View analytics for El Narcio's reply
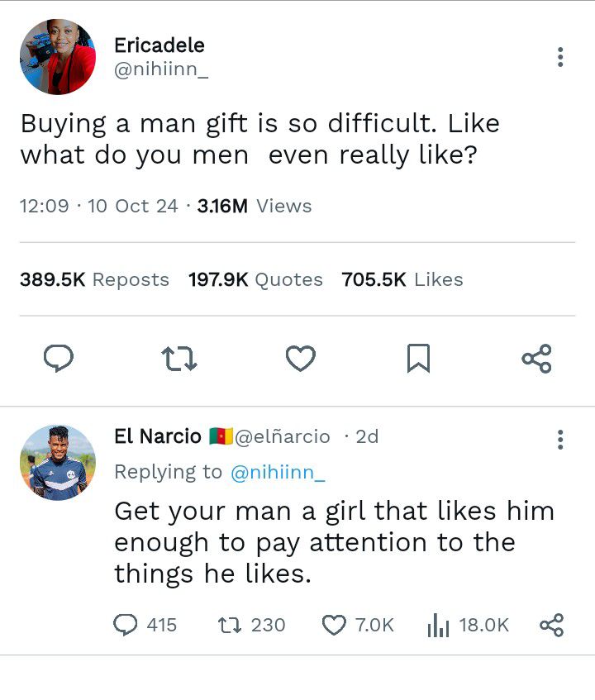595x700 pixels. click(468, 625)
